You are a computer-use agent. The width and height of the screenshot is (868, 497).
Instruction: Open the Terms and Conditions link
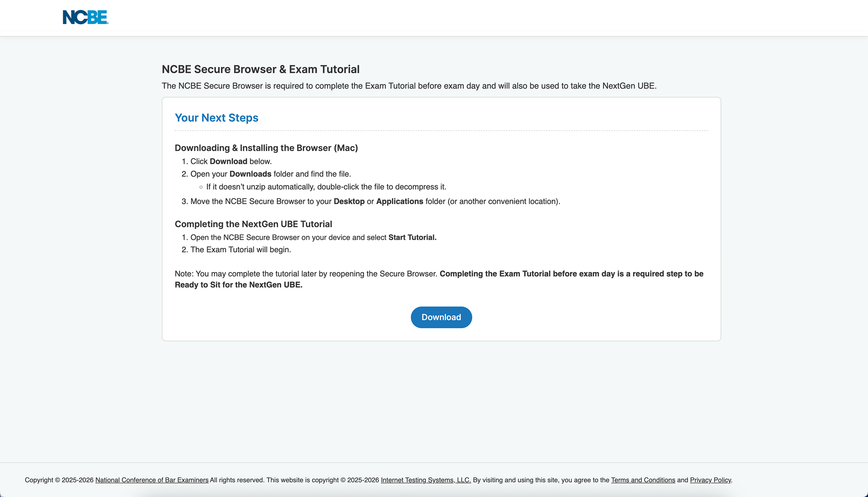[x=643, y=480]
